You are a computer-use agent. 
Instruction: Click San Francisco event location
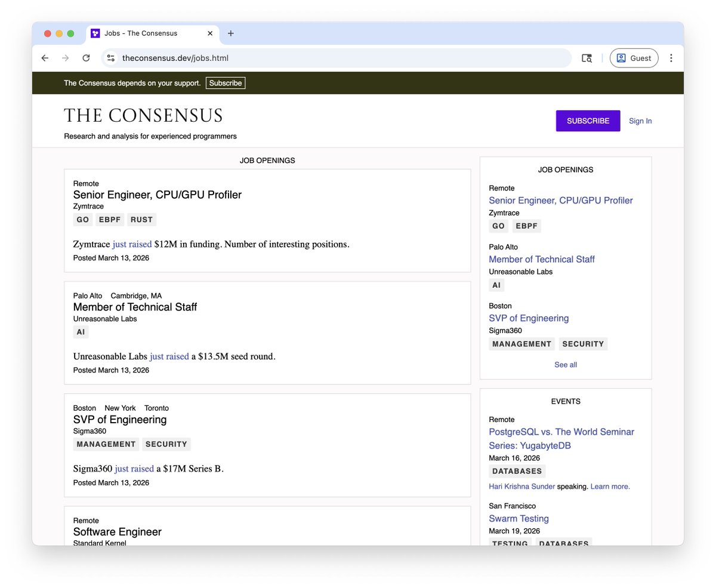[x=512, y=506]
